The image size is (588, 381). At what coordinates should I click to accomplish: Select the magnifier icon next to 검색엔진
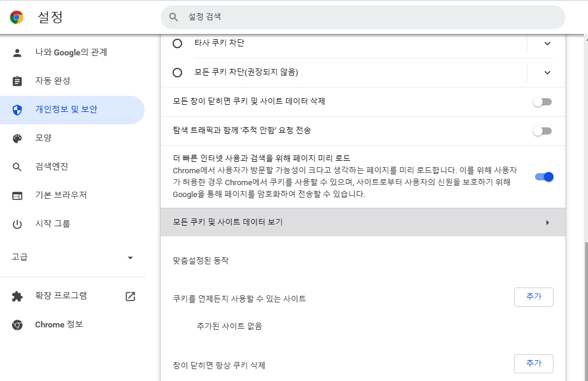point(16,167)
